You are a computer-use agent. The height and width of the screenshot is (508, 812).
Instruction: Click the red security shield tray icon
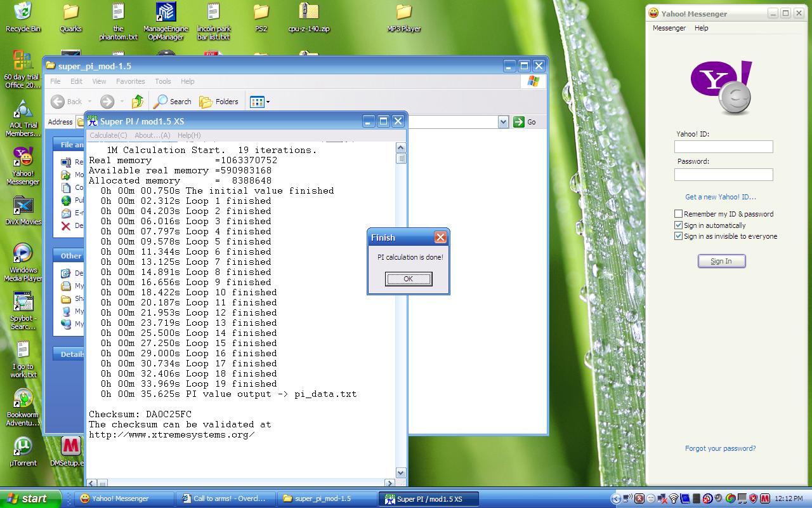point(753,498)
